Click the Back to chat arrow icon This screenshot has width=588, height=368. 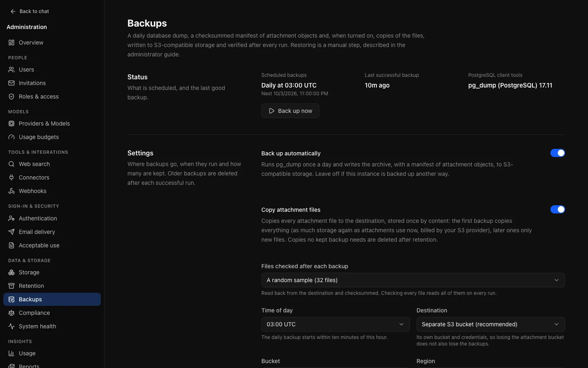point(13,11)
